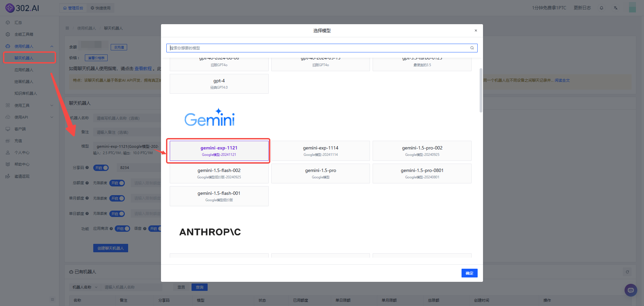Click the 创建聊天机器人 button

pos(111,248)
